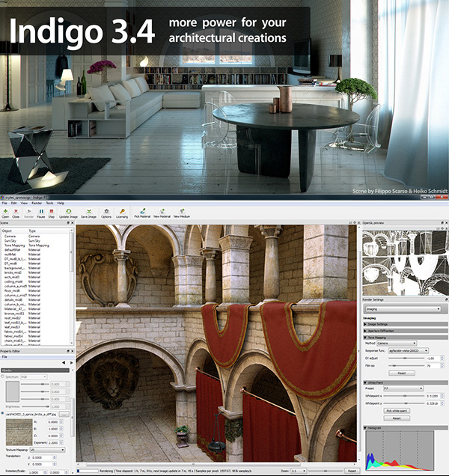Screen dimensions: 449x476
Task: Click the Exponent value field
Action: pyautogui.click(x=53, y=443)
